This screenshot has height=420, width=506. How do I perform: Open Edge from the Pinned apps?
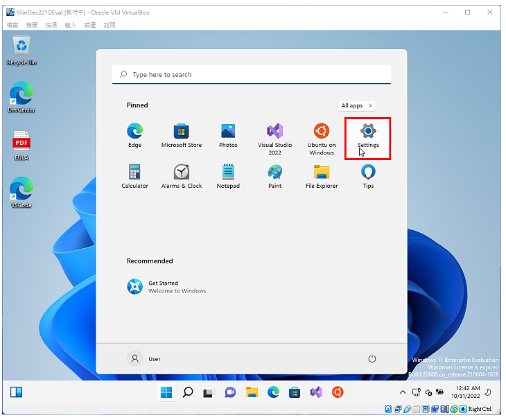pyautogui.click(x=135, y=135)
